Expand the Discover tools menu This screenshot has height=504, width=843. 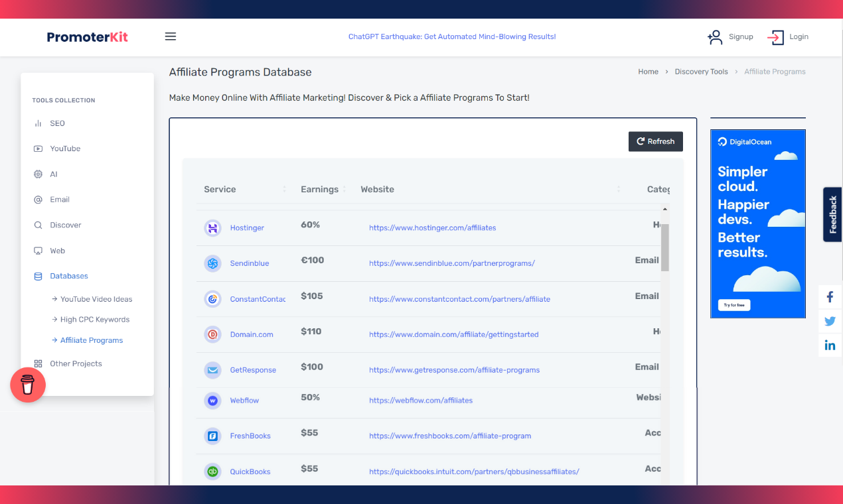(66, 225)
